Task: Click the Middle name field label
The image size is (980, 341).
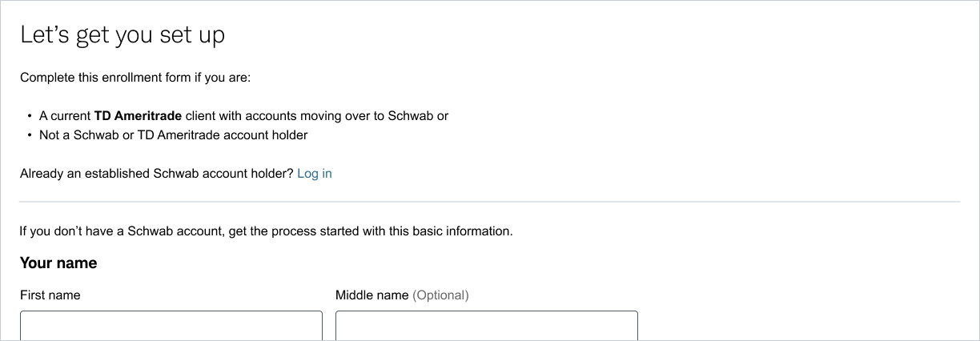Action: click(372, 295)
